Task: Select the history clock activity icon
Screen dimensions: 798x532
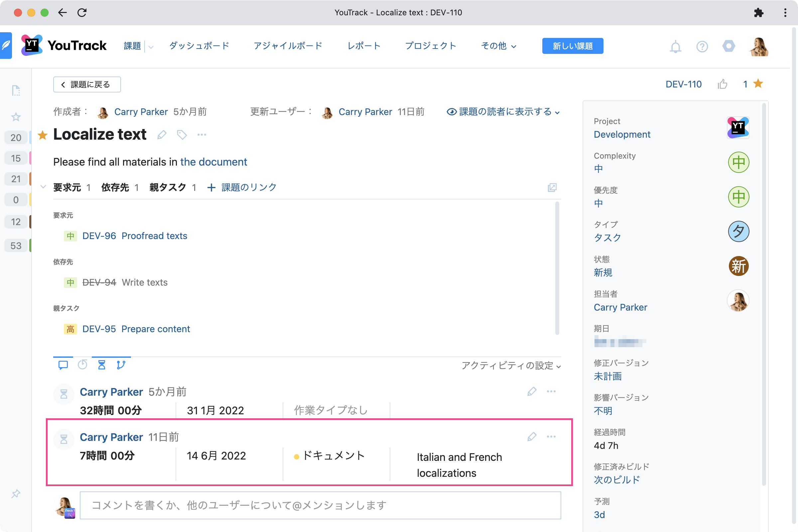Action: coord(82,364)
